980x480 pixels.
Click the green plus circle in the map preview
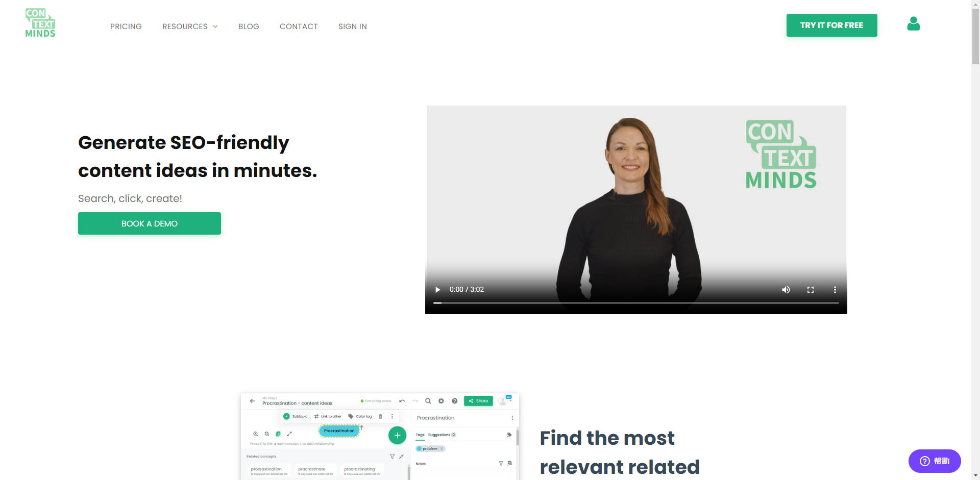point(397,436)
